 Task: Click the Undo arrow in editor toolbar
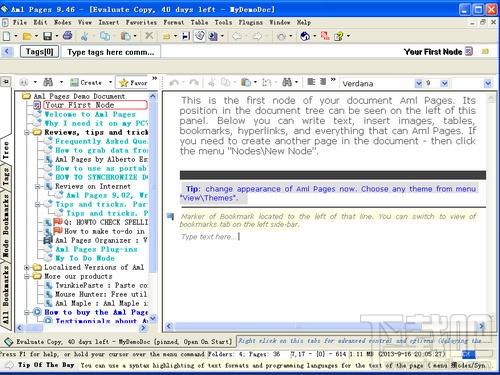point(174,82)
